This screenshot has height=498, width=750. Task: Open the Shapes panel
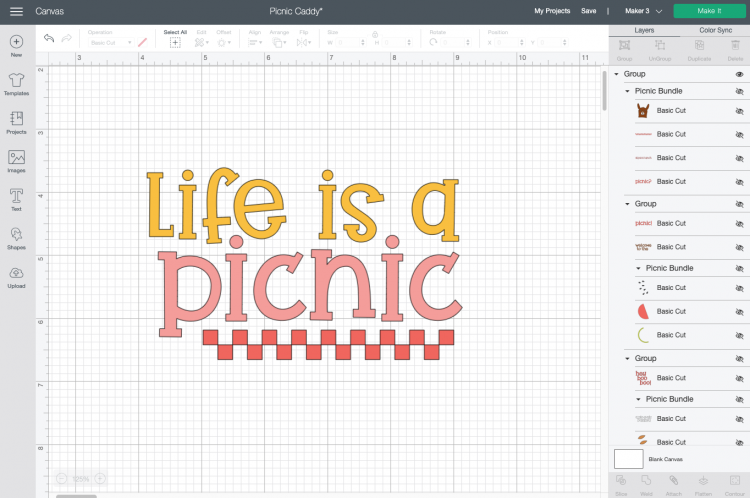16,238
